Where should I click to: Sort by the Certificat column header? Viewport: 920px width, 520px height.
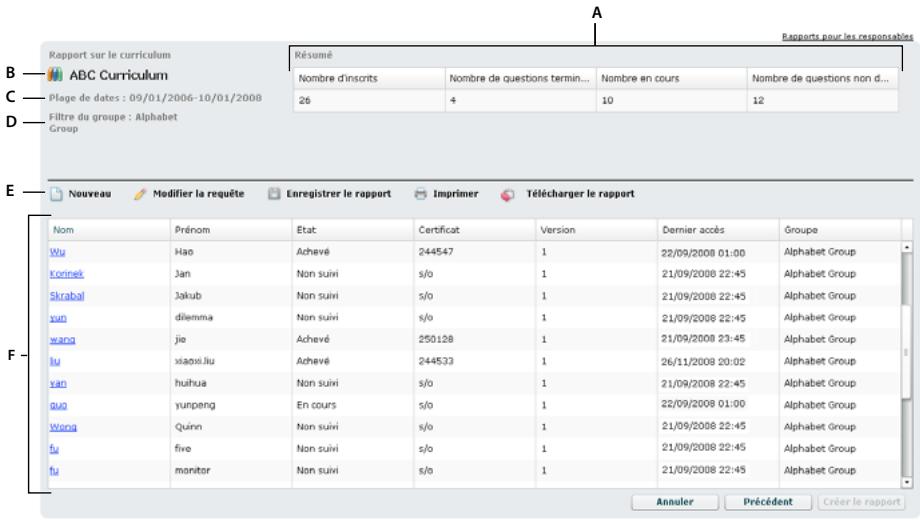pos(475,230)
